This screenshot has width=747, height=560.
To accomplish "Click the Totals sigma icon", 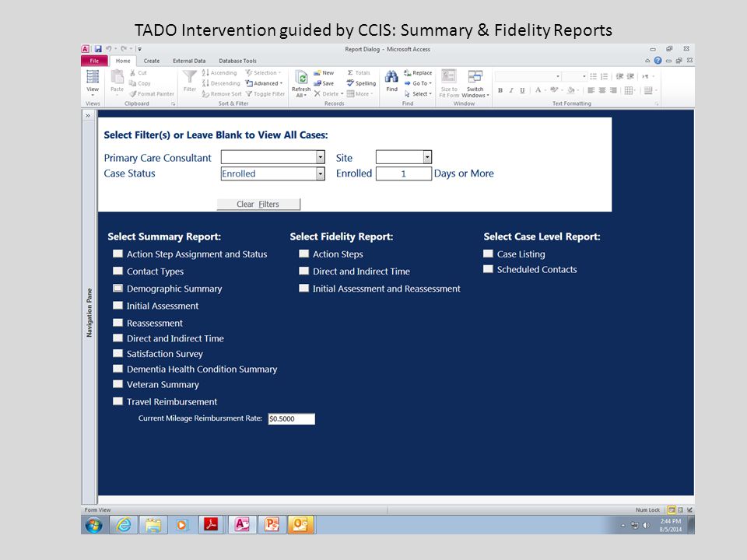I will tap(350, 73).
